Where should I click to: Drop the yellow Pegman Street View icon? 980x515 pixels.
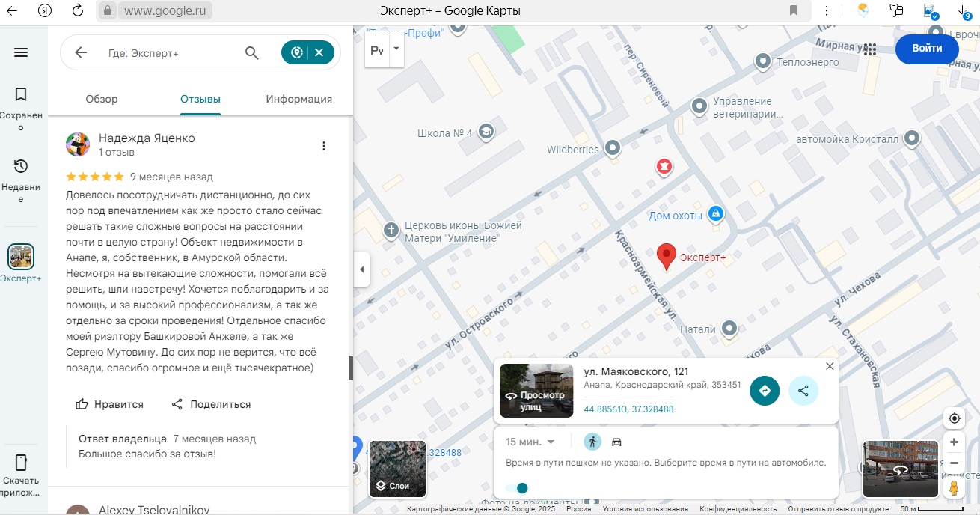pos(954,488)
